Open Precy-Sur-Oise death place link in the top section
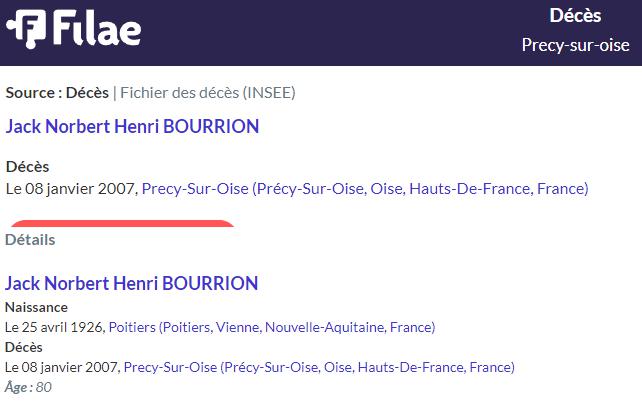Image resolution: width=642 pixels, height=420 pixels. 365,189
